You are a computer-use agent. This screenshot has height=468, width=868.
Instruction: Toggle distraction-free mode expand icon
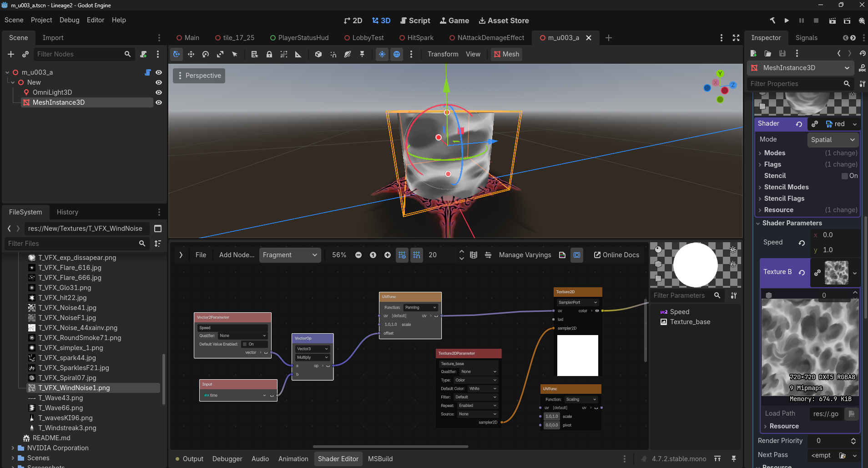(736, 38)
